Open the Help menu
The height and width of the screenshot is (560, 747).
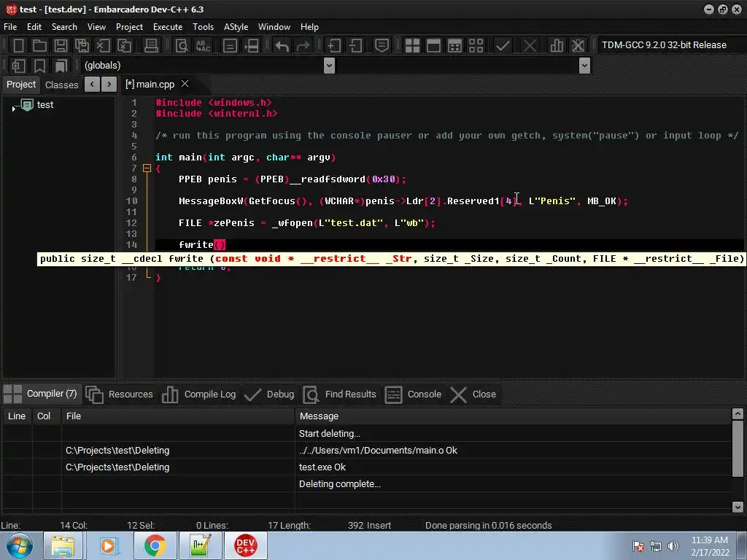tap(309, 27)
